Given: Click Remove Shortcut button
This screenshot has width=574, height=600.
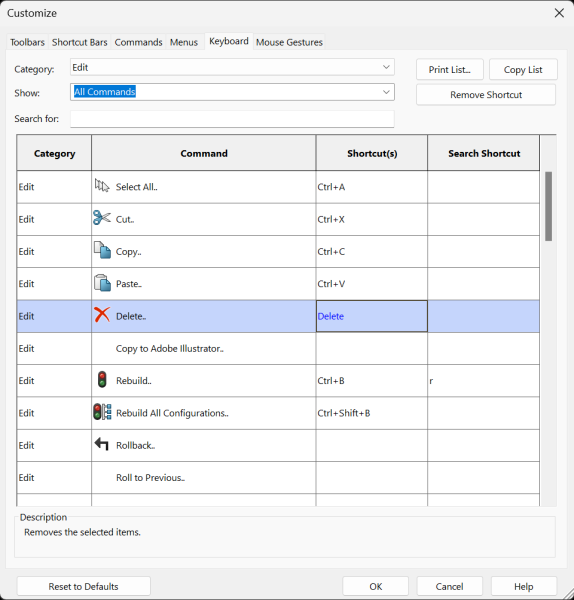Looking at the screenshot, I should click(x=486, y=95).
